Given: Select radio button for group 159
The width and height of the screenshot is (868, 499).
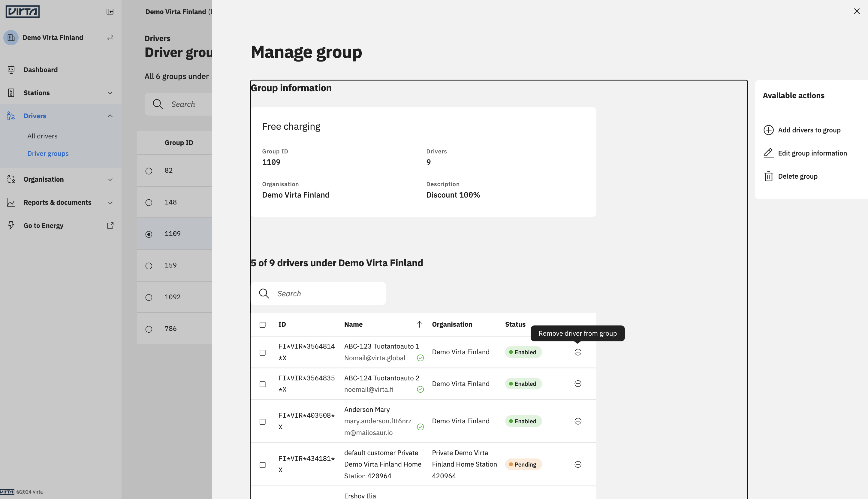Looking at the screenshot, I should click(x=149, y=266).
